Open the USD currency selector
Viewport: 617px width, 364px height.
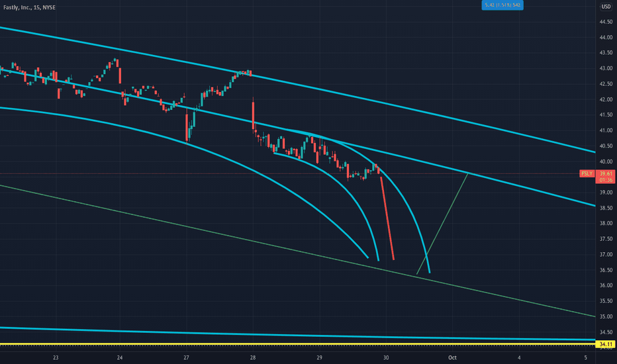[x=606, y=7]
